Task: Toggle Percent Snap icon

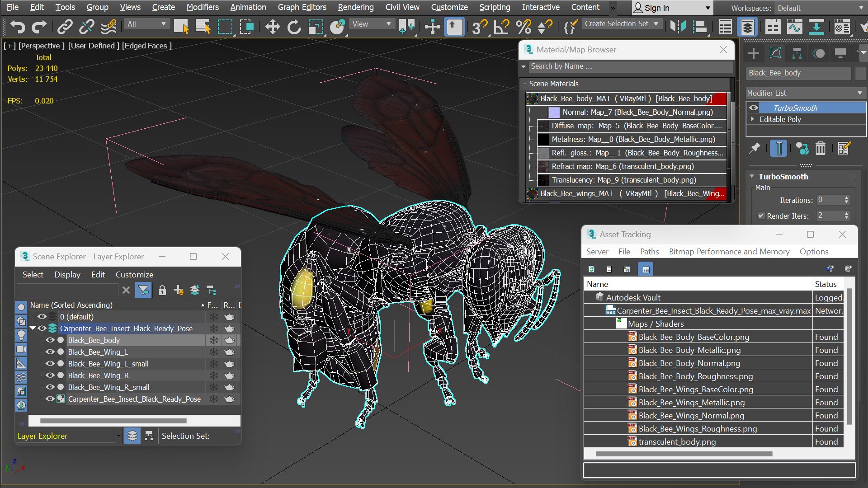Action: (x=524, y=27)
